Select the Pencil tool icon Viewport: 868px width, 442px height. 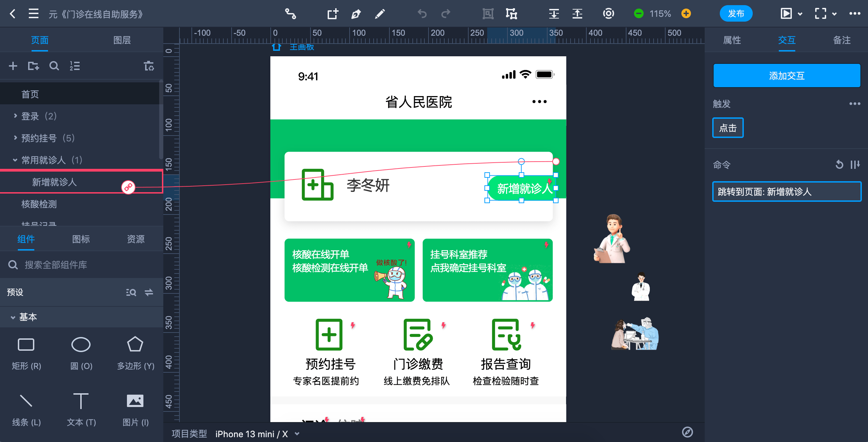pos(380,14)
